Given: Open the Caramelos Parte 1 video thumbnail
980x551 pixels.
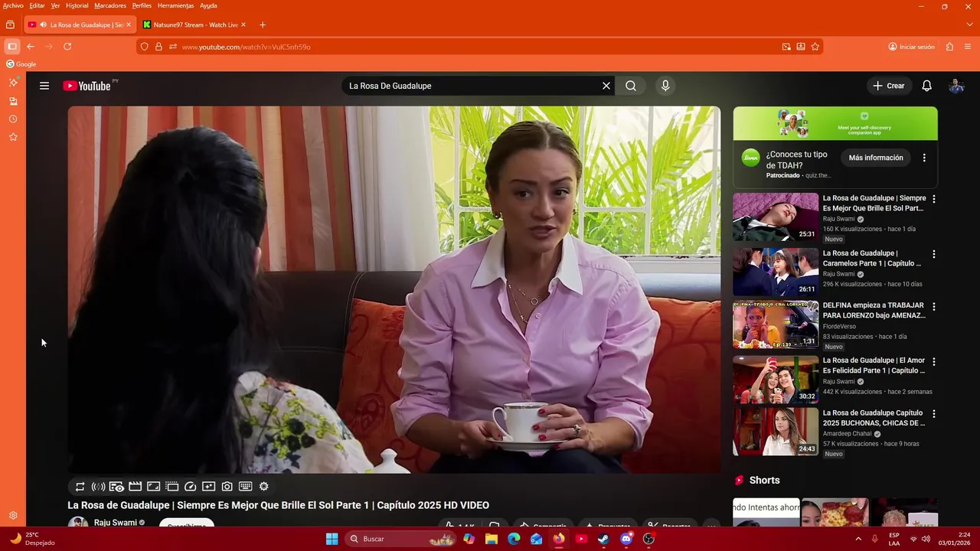Looking at the screenshot, I should 776,272.
